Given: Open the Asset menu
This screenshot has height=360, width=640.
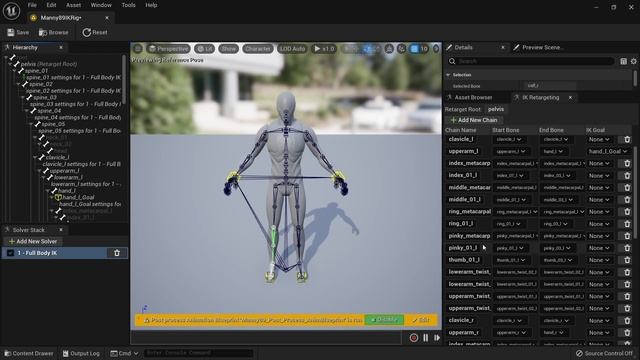Looking at the screenshot, I should pyautogui.click(x=73, y=5).
